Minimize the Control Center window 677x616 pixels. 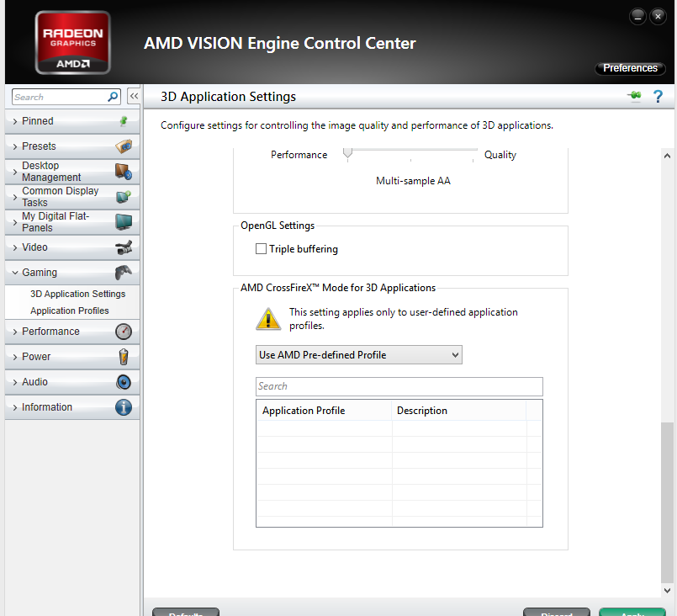tap(637, 17)
